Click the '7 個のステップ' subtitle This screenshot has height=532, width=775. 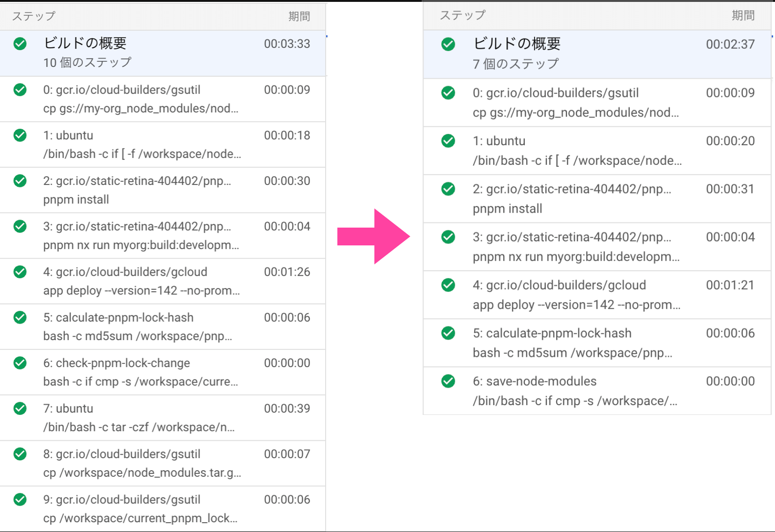pos(516,64)
